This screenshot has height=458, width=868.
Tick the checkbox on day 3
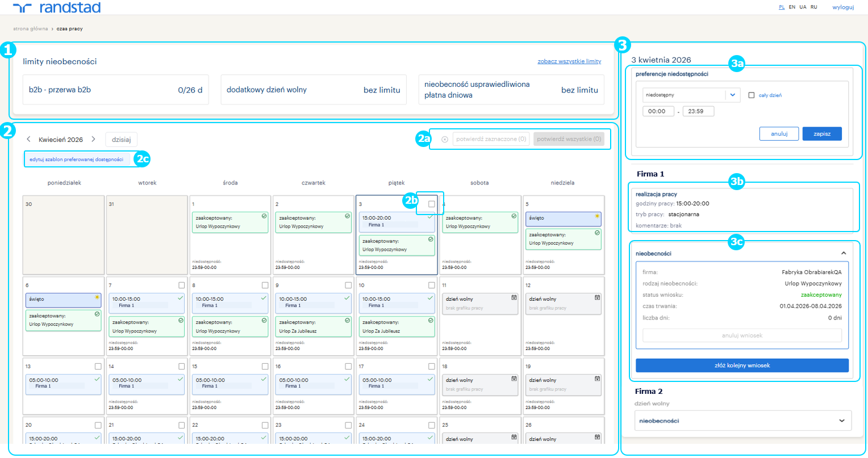(432, 204)
